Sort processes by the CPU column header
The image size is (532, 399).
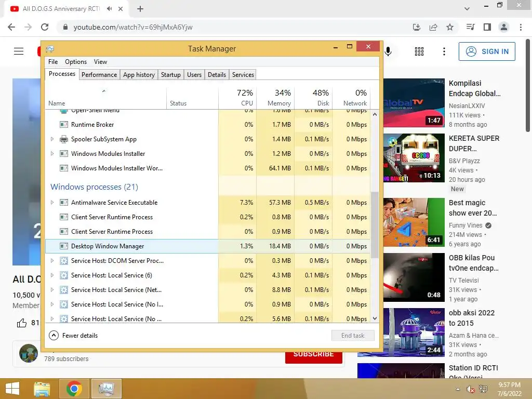[x=237, y=98]
